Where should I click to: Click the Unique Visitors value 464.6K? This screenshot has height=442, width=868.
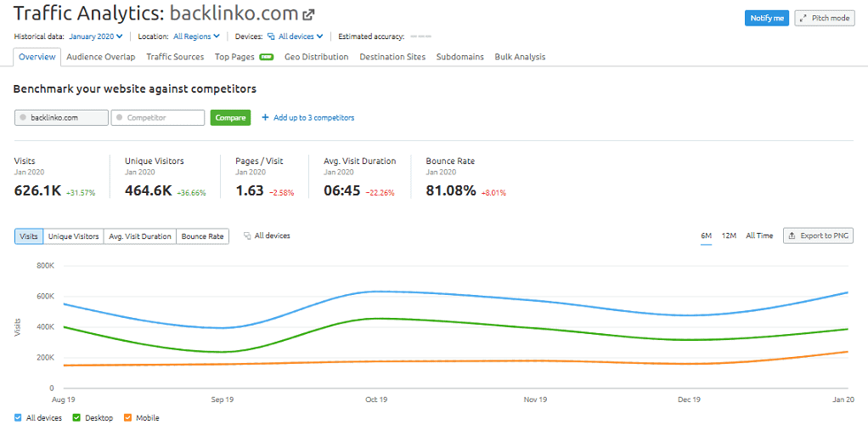[x=149, y=191]
